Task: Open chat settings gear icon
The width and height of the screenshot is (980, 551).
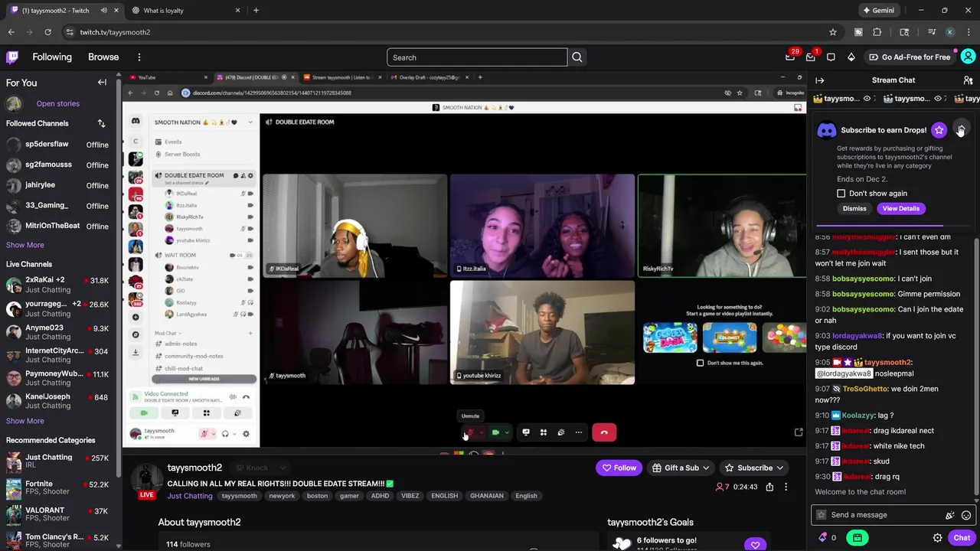Action: (937, 538)
